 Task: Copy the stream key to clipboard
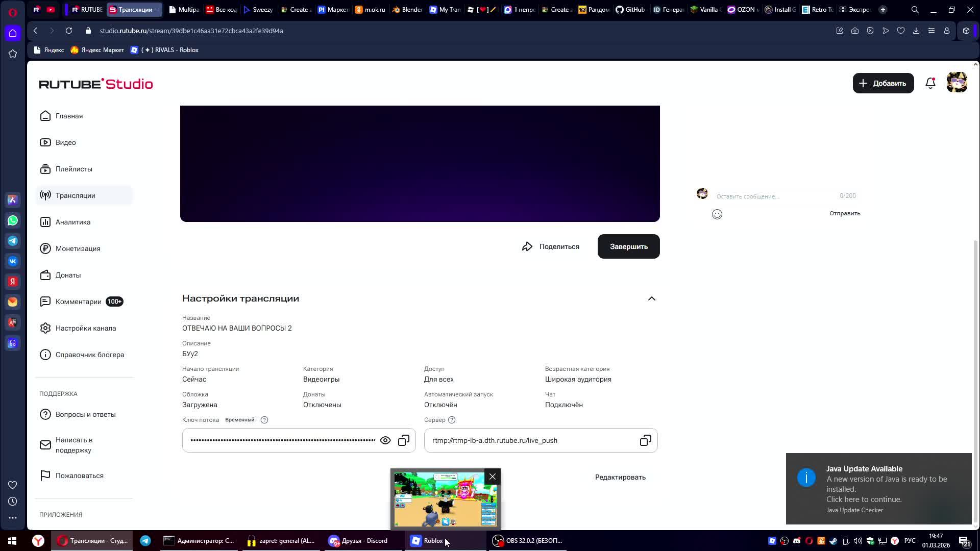coord(404,440)
